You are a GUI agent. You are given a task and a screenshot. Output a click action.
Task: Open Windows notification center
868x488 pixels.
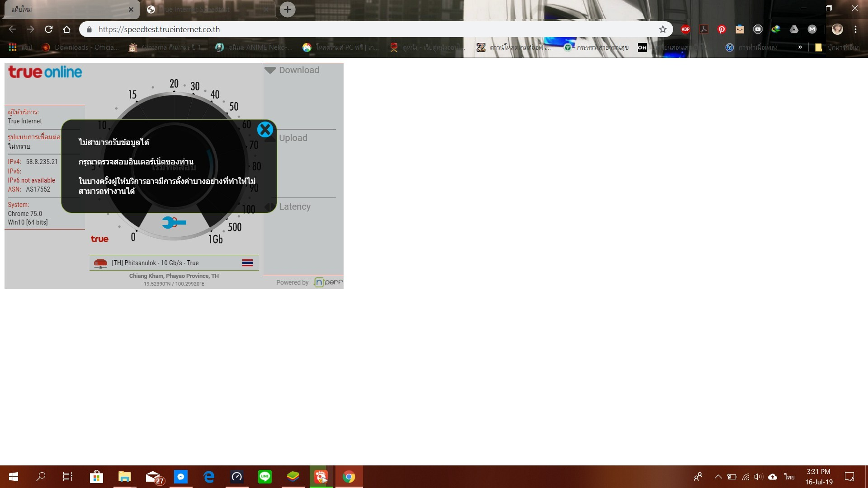click(x=849, y=477)
